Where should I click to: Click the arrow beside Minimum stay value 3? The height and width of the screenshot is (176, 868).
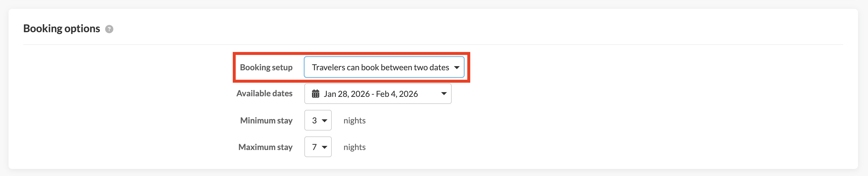pyautogui.click(x=324, y=120)
